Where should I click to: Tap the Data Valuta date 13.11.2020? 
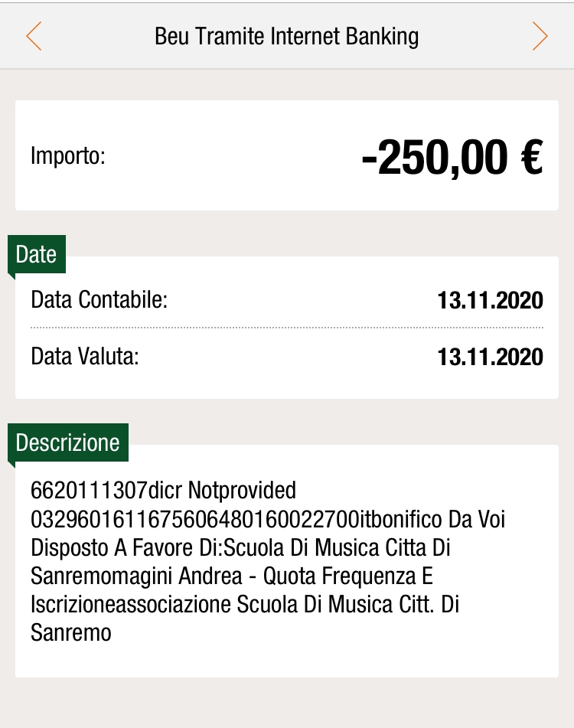[490, 357]
